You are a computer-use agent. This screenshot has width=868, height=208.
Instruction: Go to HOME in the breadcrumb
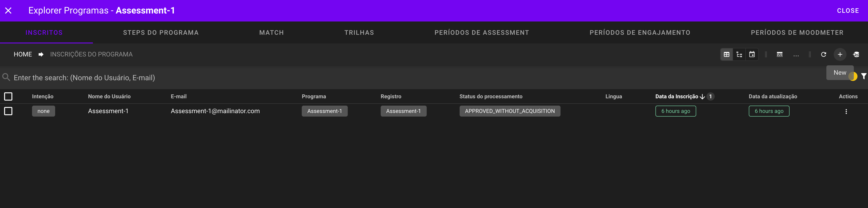tap(23, 55)
